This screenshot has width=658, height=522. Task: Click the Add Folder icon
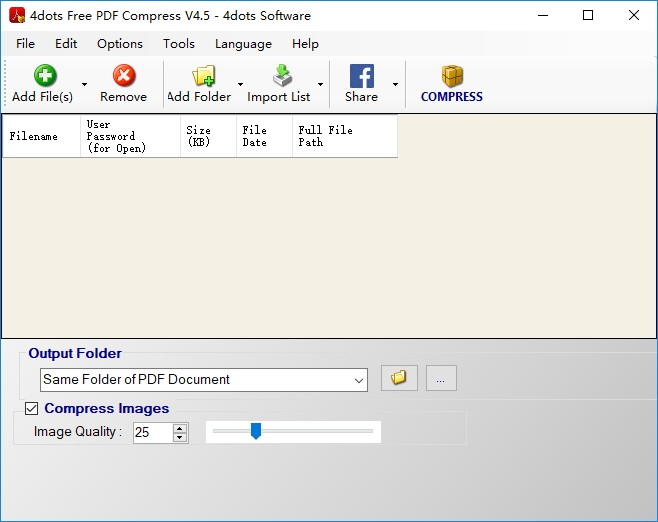click(x=204, y=76)
